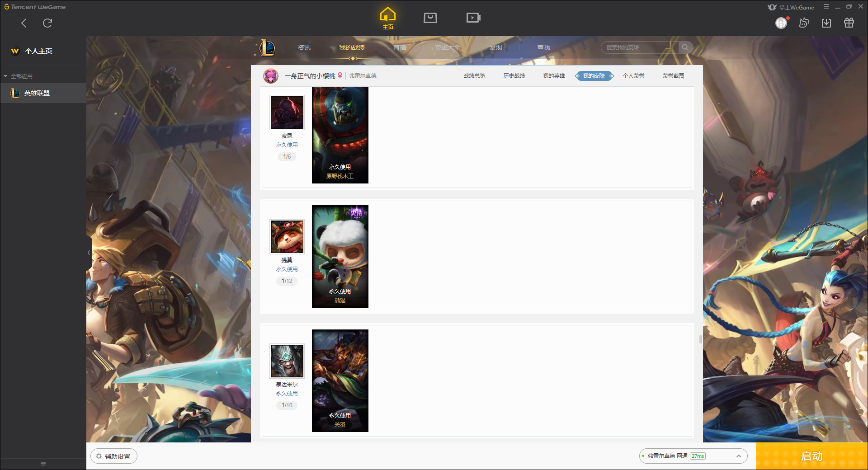Viewport: 868px width, 470px height.
Task: Click the 熊猫 Teemo skin card
Action: click(340, 256)
